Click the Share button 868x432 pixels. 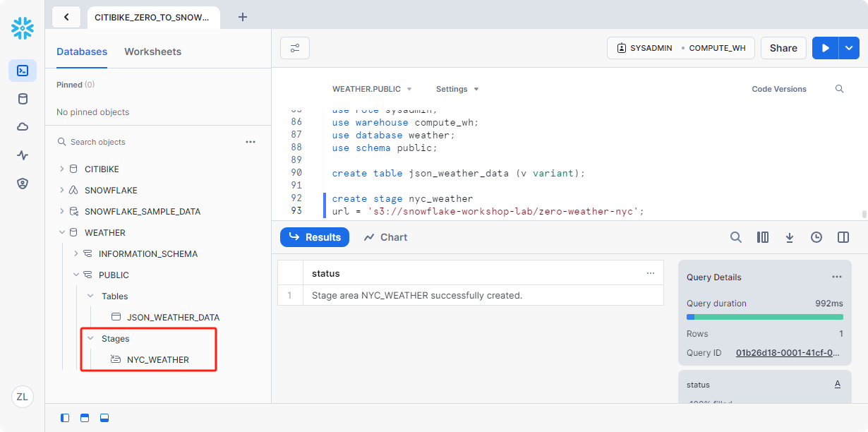783,48
